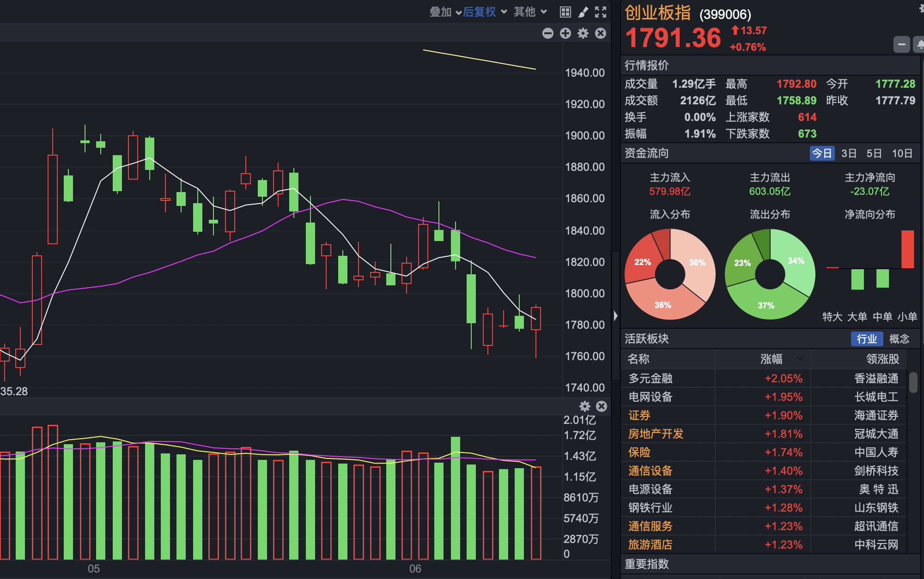Close the main chart indicator with X icon
Screen dimensions: 924x579
[601, 33]
